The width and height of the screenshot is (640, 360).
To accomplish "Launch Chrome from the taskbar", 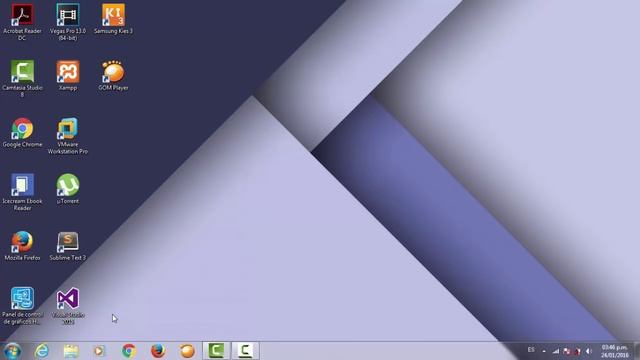I will [129, 351].
